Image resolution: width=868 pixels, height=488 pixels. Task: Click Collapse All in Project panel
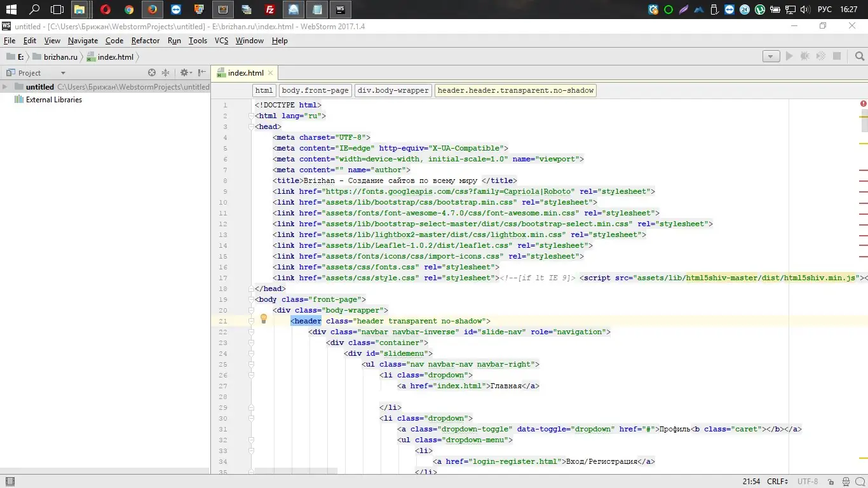pyautogui.click(x=166, y=73)
